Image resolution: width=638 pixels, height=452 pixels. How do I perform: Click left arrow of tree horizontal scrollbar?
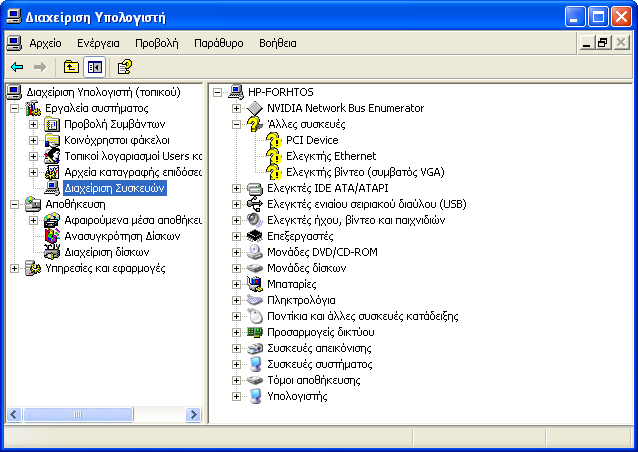click(14, 415)
